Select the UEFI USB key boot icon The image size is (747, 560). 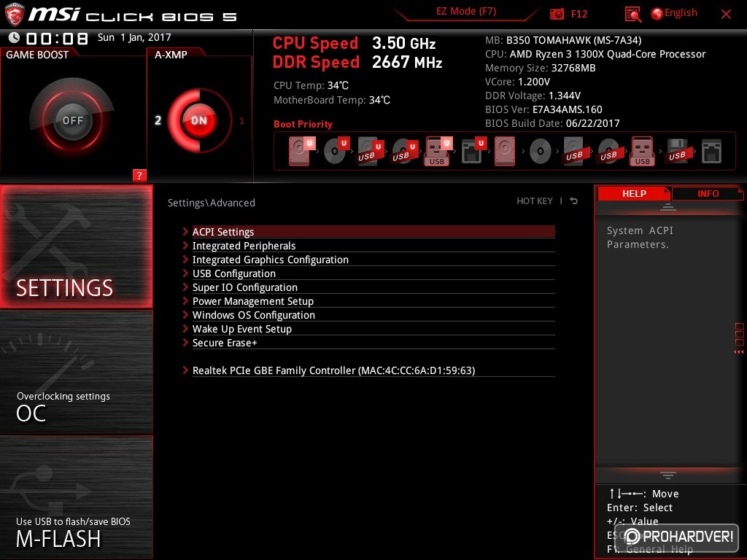click(438, 151)
